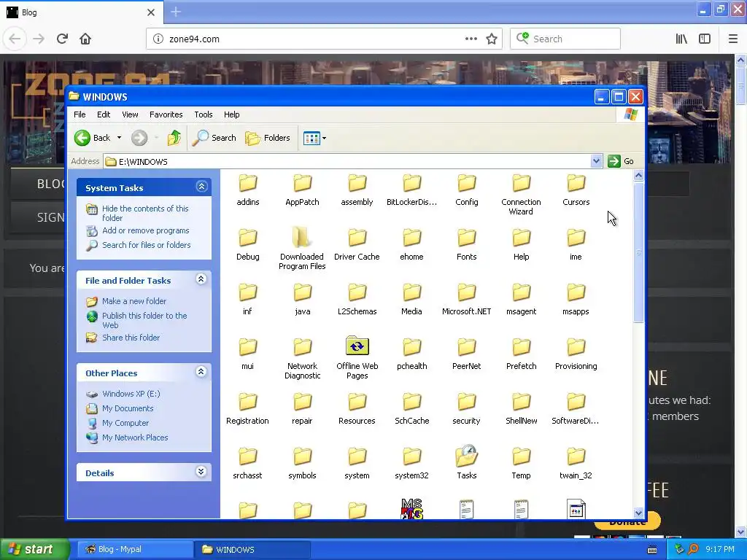Select the Connection Wizard folder icon
This screenshot has height=560, width=747.
click(x=521, y=183)
